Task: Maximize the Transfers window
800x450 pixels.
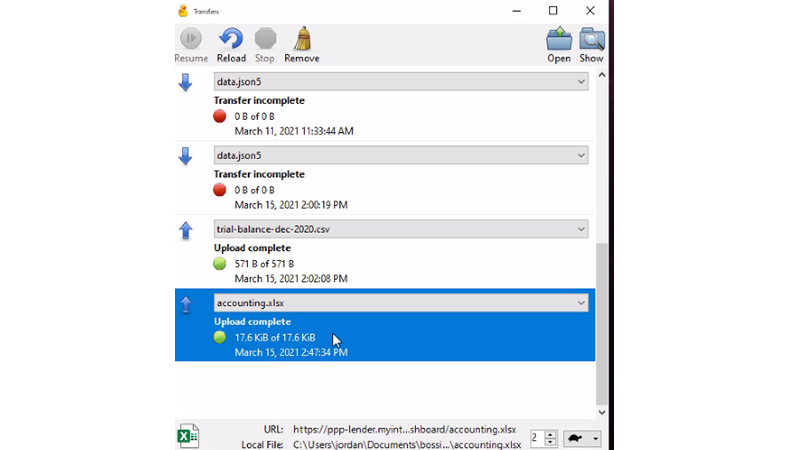Action: click(553, 11)
